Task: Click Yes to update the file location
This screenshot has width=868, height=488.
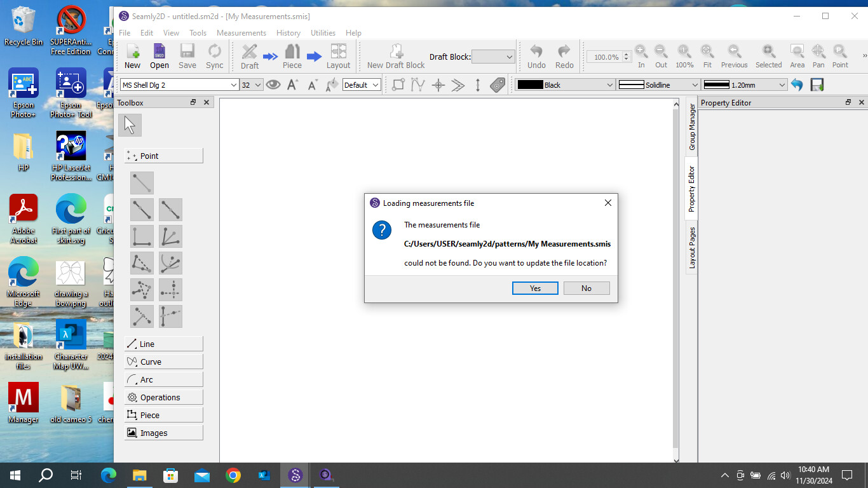Action: (x=535, y=288)
